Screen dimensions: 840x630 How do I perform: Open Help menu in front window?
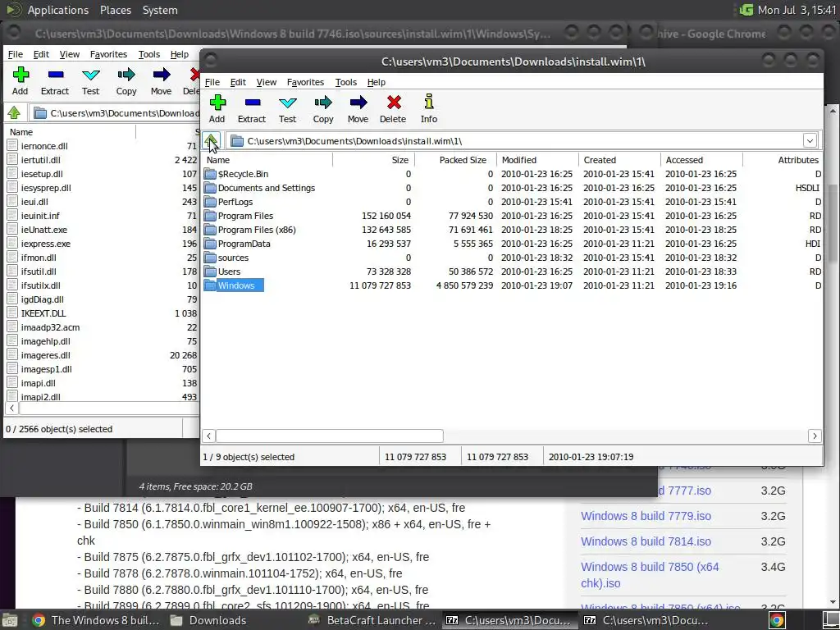[376, 82]
